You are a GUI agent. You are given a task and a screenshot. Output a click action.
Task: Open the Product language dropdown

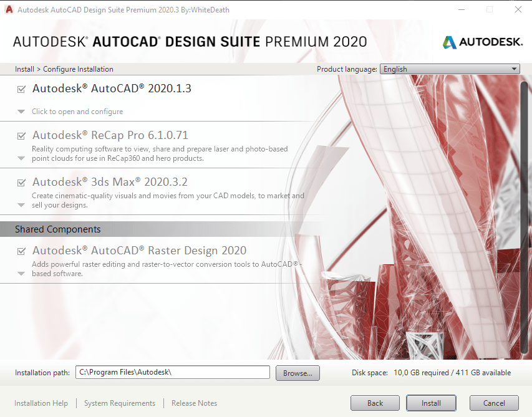click(450, 69)
